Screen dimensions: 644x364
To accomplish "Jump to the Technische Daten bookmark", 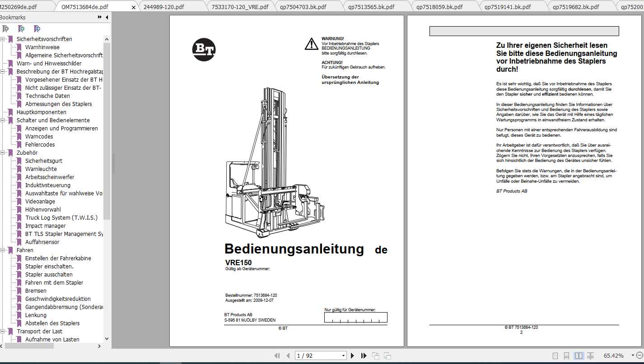I will 47,96.
